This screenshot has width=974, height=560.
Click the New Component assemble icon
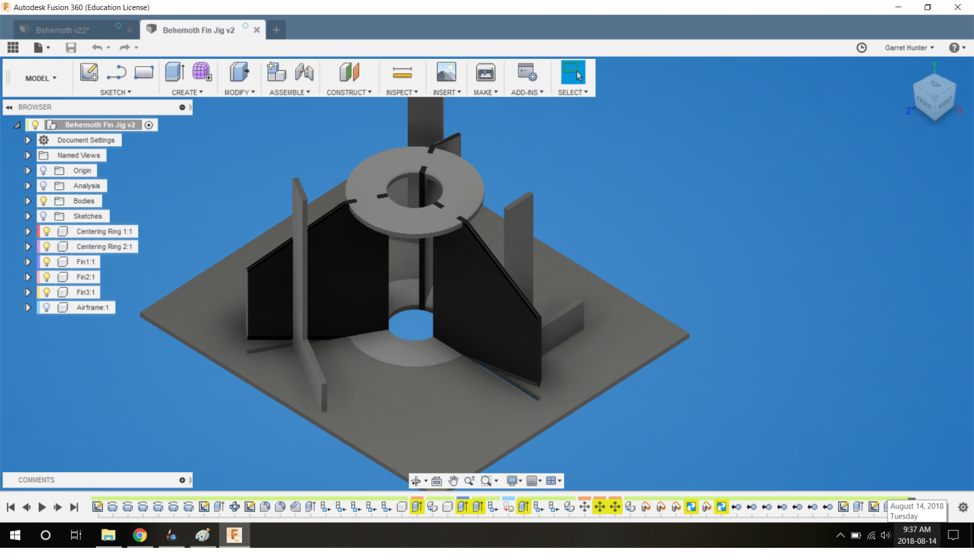276,72
